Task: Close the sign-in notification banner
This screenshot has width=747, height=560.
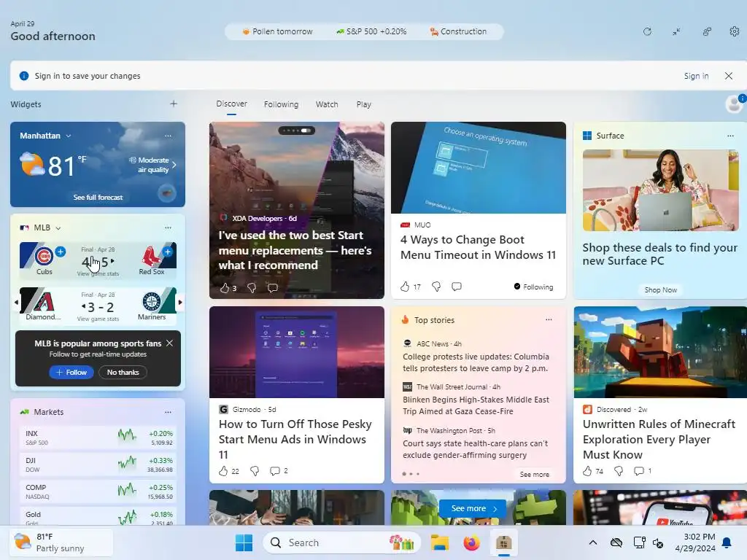Action: (729, 76)
